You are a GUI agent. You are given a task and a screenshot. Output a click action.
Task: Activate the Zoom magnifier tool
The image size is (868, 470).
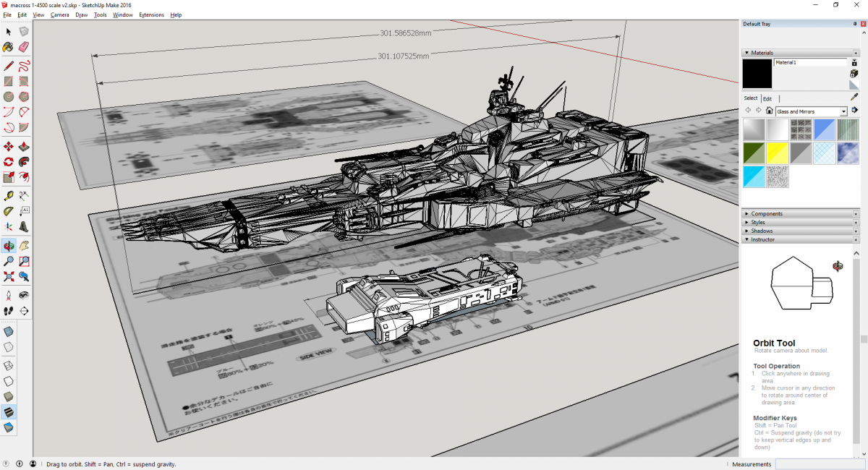click(x=9, y=260)
